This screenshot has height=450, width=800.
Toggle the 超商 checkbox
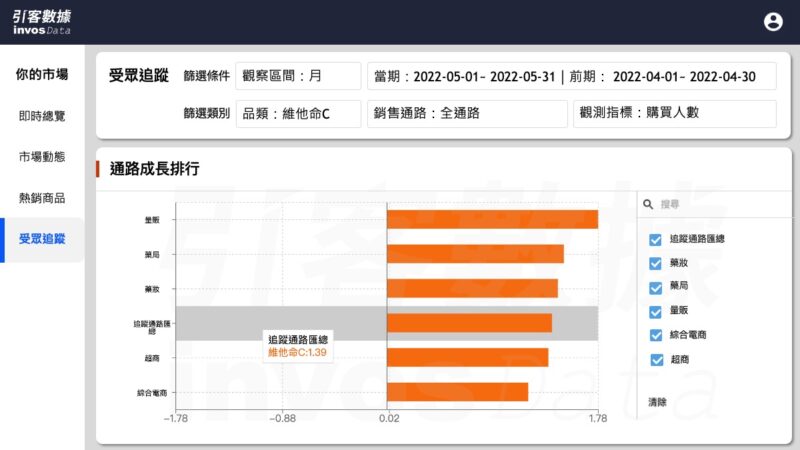(655, 359)
